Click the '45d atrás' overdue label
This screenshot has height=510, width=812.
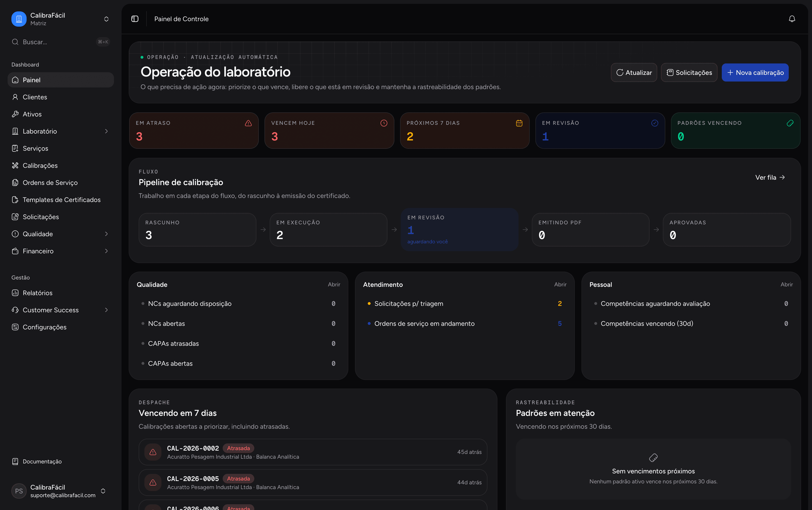click(x=469, y=452)
